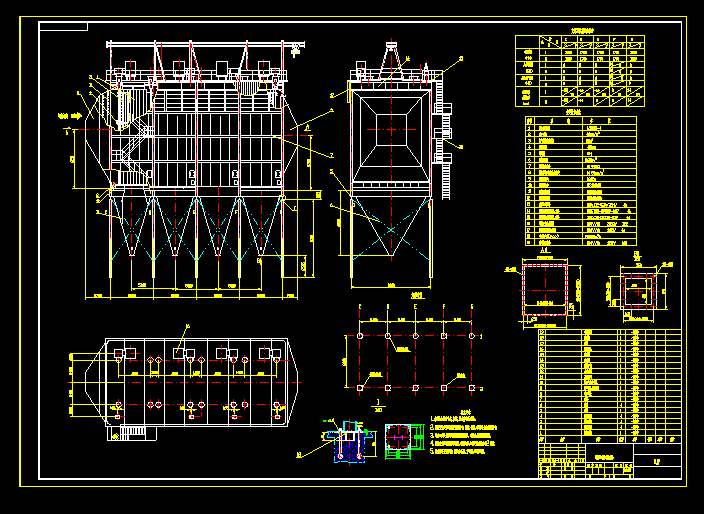Select the stair platform below the plan view
The width and height of the screenshot is (704, 514).
click(x=132, y=434)
